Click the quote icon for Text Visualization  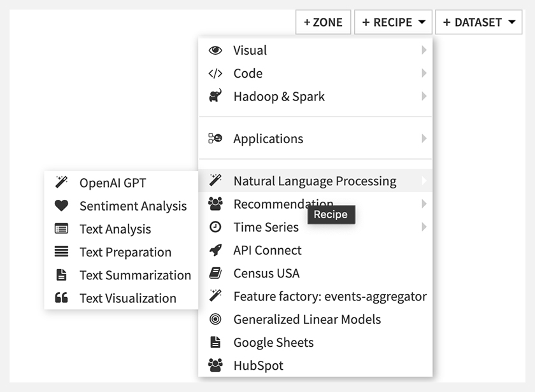[x=61, y=298]
